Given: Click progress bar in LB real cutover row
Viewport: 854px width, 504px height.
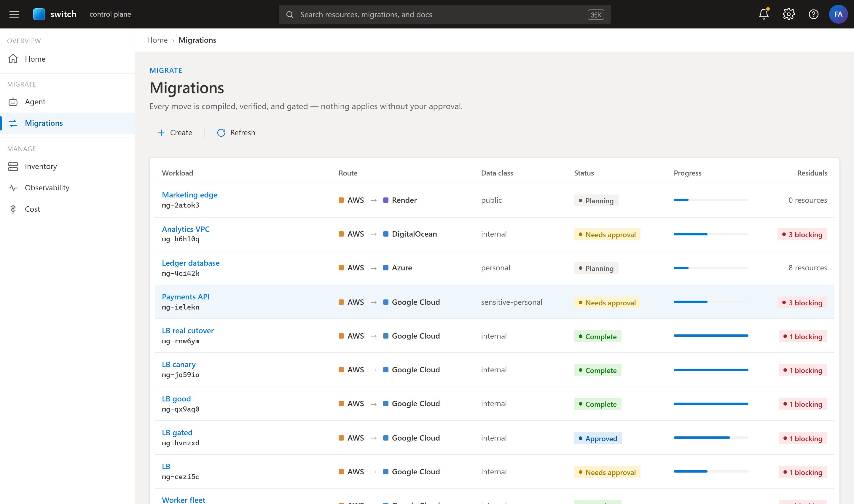Looking at the screenshot, I should [x=711, y=336].
